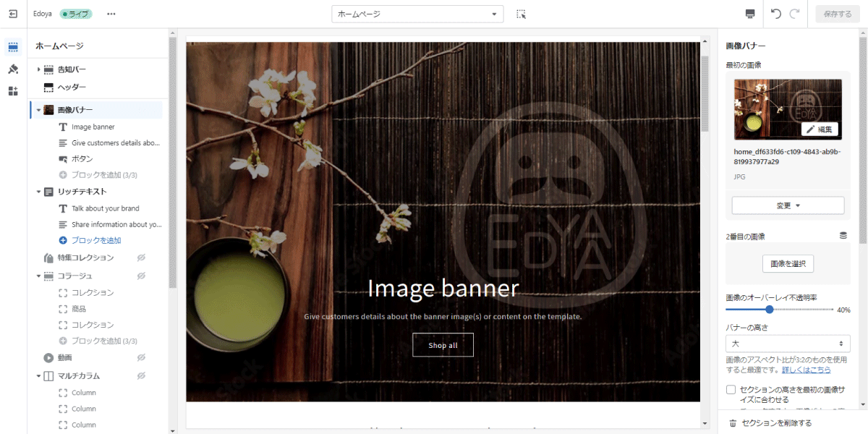Image resolution: width=868 pixels, height=434 pixels.
Task: Toggle visibility of 動画 section
Action: 142,357
